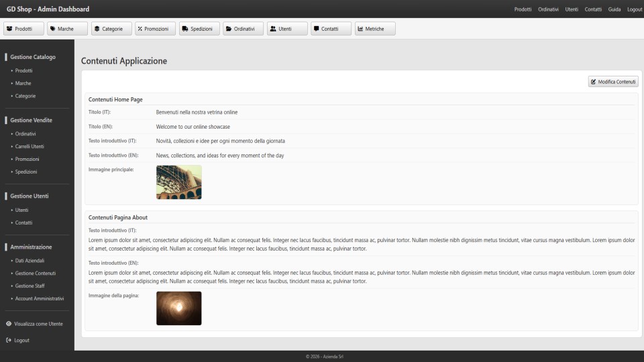644x362 pixels.
Task: Click Logout in the top navigation bar
Action: coord(635,9)
